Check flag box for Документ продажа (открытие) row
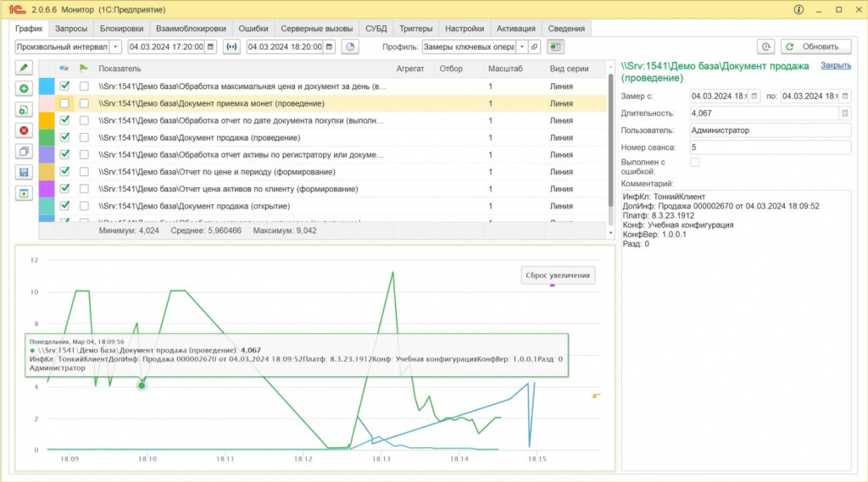The width and height of the screenshot is (868, 482). point(84,206)
